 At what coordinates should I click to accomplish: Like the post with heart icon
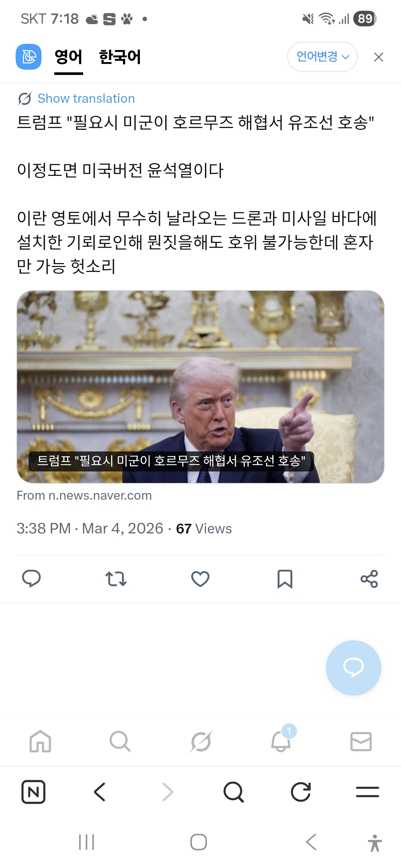[200, 579]
